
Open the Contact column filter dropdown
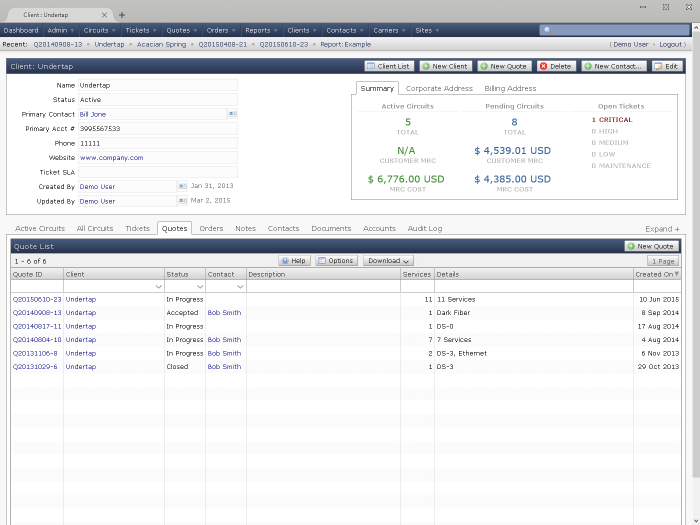point(241,287)
